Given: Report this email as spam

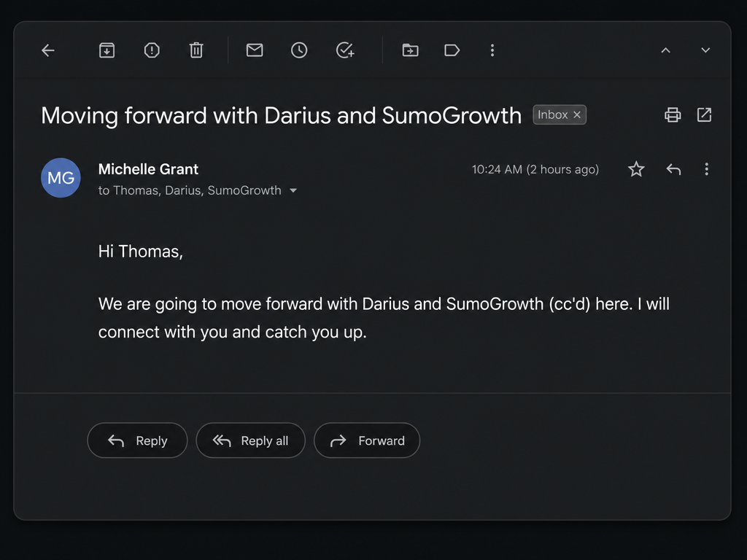Looking at the screenshot, I should click(152, 50).
